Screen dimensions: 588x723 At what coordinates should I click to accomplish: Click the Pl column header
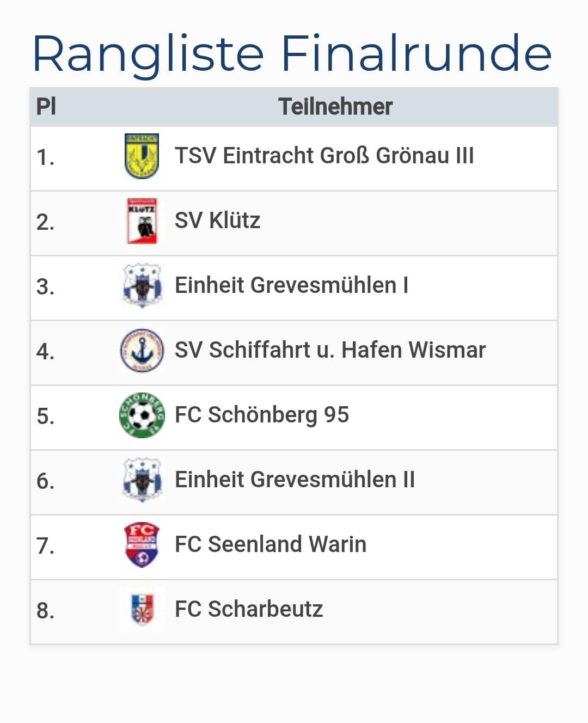coord(46,107)
